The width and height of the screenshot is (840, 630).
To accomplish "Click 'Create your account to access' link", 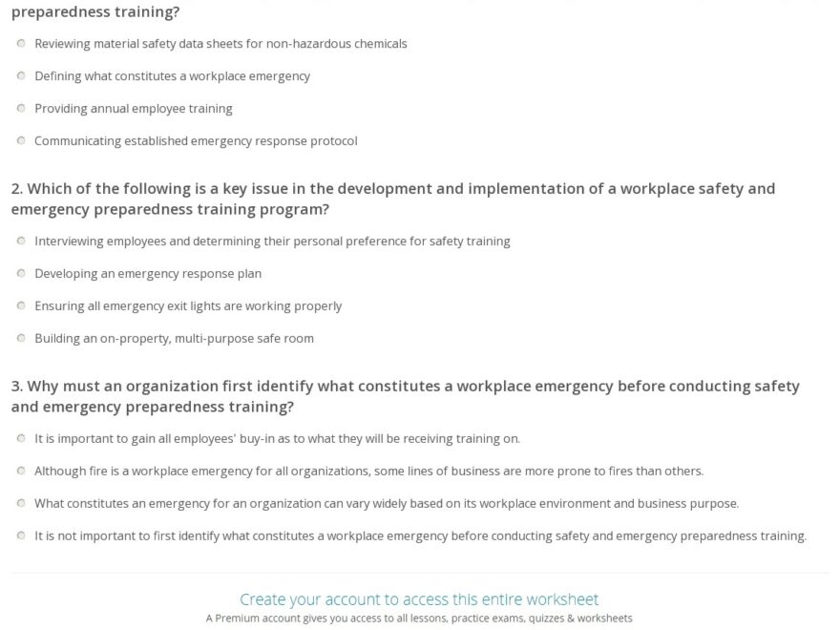I will coord(419,599).
